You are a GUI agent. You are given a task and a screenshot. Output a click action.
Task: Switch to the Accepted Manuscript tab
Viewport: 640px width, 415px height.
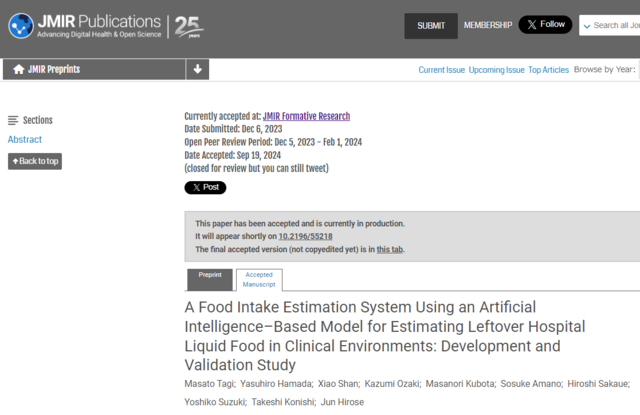pyautogui.click(x=259, y=280)
